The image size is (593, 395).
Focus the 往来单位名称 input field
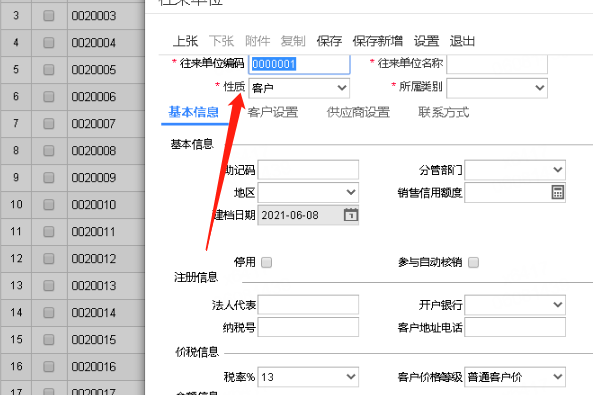click(497, 64)
